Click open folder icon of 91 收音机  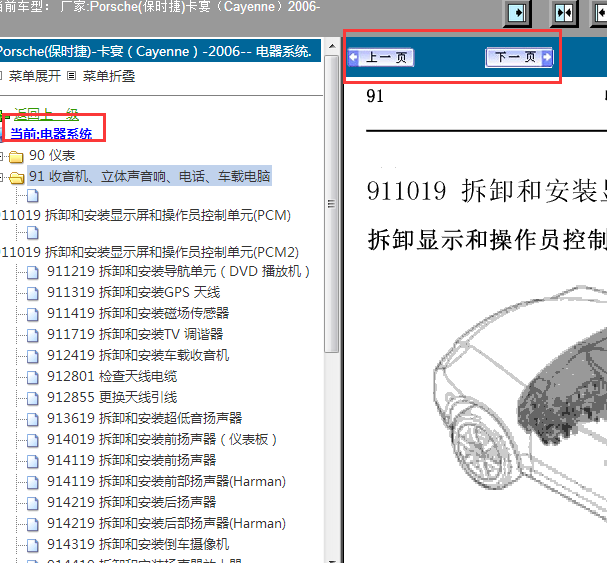click(16, 177)
